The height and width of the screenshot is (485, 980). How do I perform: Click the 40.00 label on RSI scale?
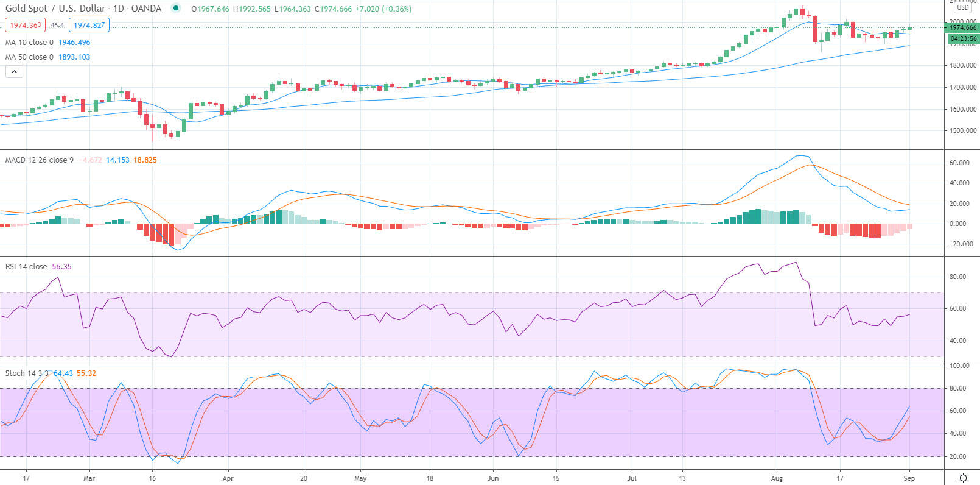957,341
